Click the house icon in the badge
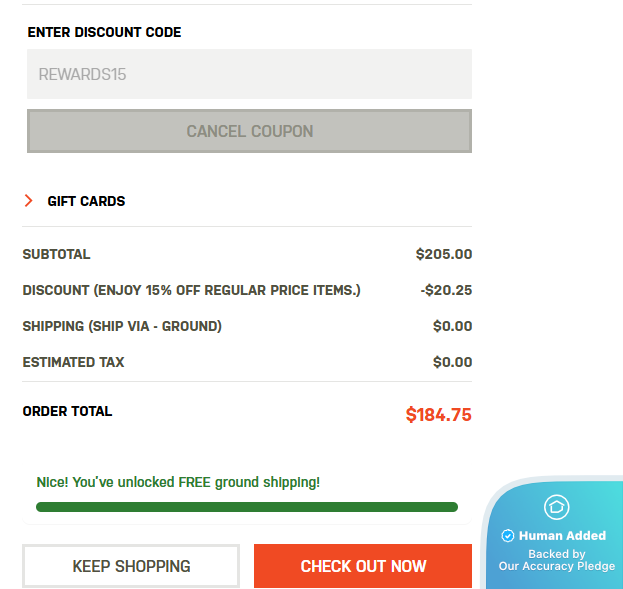 pos(556,507)
